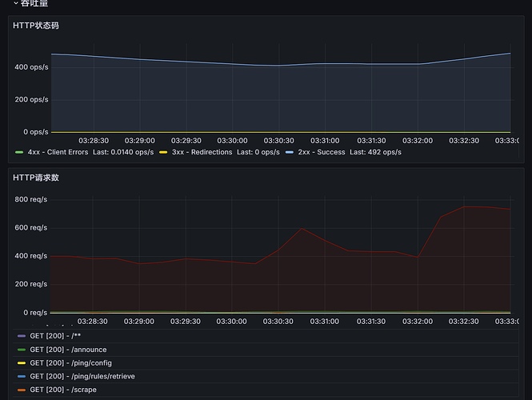The height and width of the screenshot is (400, 532).
Task: Click yellow color marker for /ping/config
Action: click(x=21, y=363)
